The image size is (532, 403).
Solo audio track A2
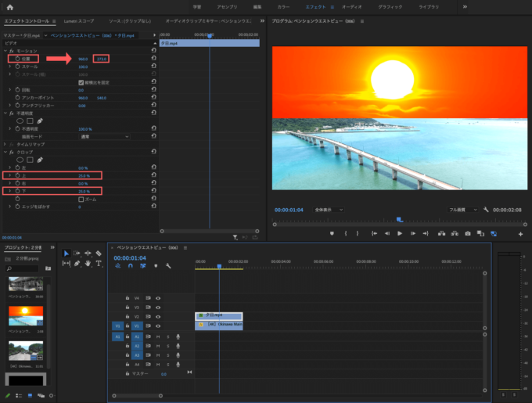click(168, 346)
